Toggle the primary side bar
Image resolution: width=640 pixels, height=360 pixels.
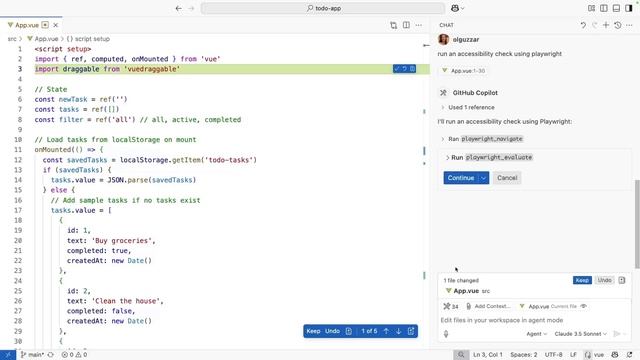604,8
